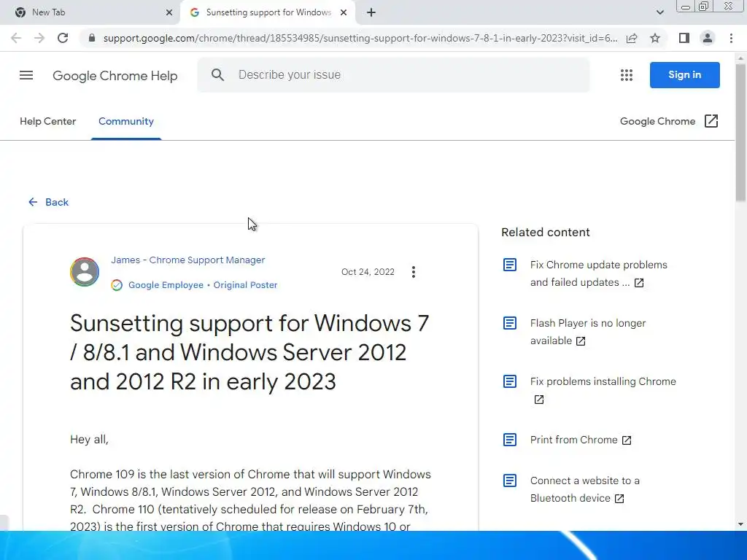This screenshot has width=747, height=560.
Task: Click the Google Chrome open-in-new icon
Action: click(x=711, y=121)
